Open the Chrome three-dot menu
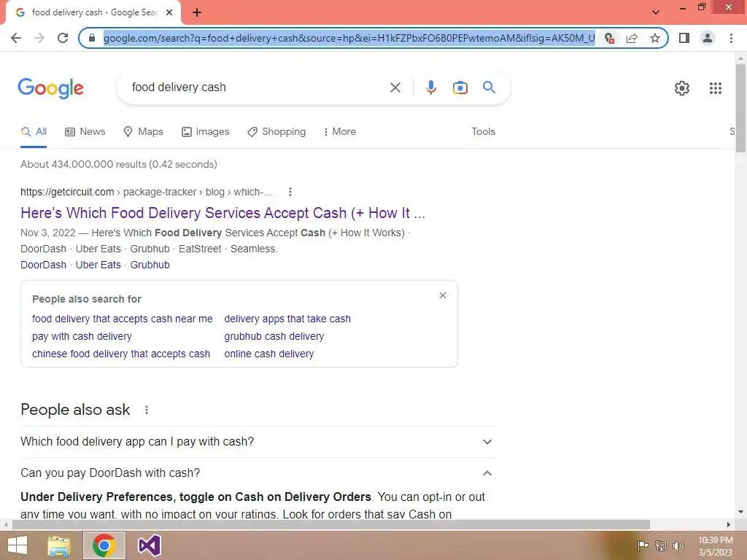Image resolution: width=747 pixels, height=560 pixels. tap(731, 38)
